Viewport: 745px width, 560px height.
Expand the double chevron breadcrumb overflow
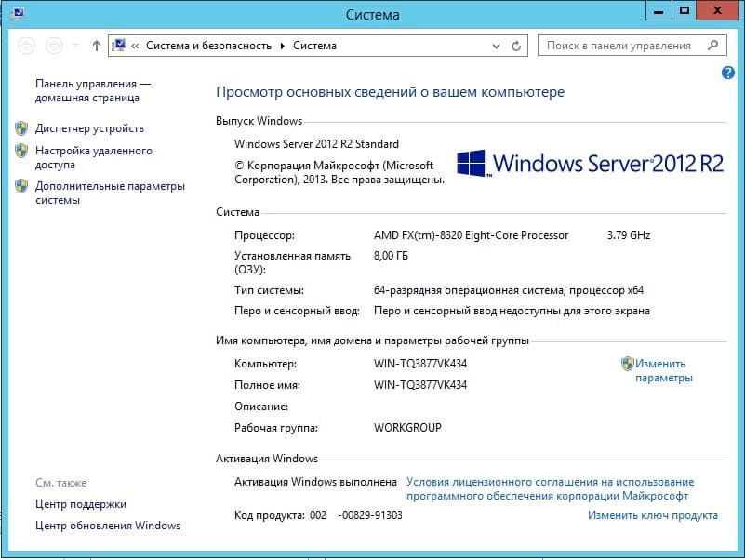click(135, 46)
